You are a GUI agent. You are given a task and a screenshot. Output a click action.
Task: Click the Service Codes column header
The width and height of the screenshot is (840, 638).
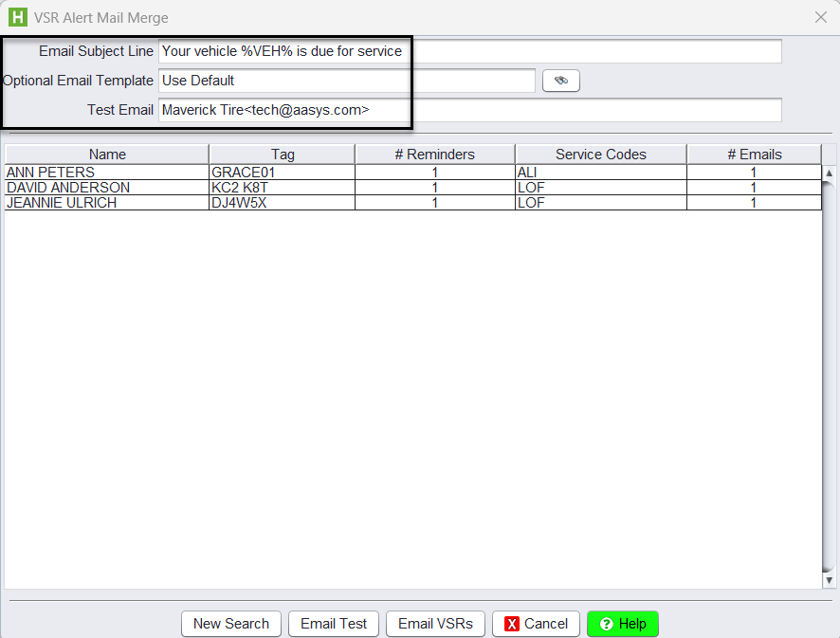[600, 155]
